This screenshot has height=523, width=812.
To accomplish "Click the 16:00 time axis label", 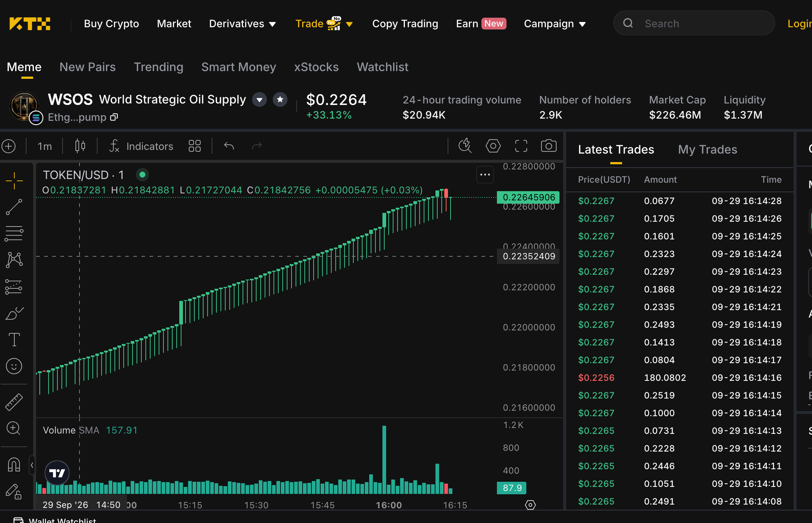I will point(389,505).
